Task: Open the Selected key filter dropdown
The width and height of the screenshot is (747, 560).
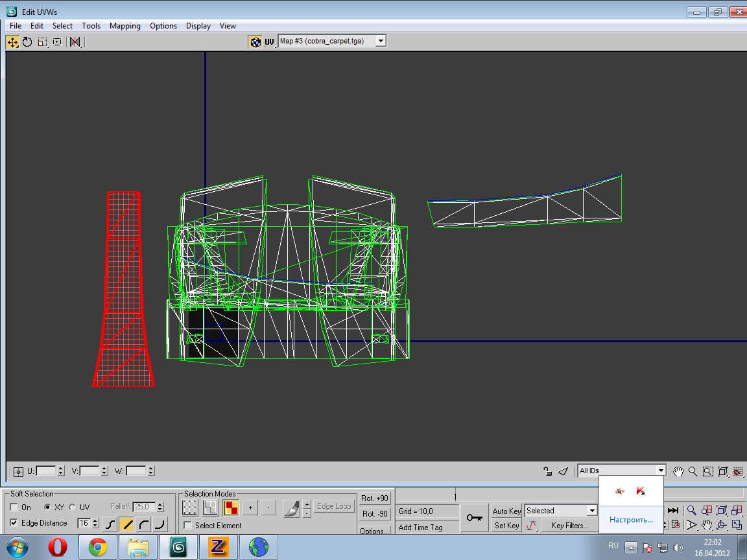Action: click(x=591, y=511)
